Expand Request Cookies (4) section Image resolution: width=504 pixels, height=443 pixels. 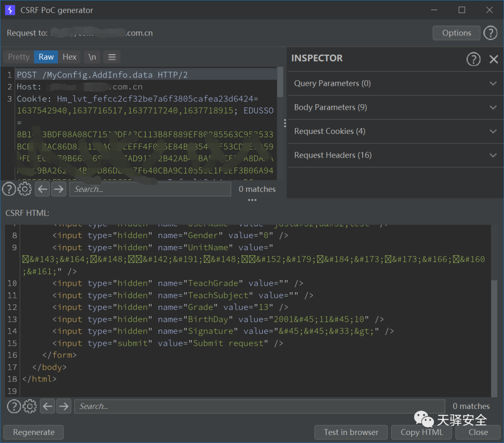click(x=396, y=131)
